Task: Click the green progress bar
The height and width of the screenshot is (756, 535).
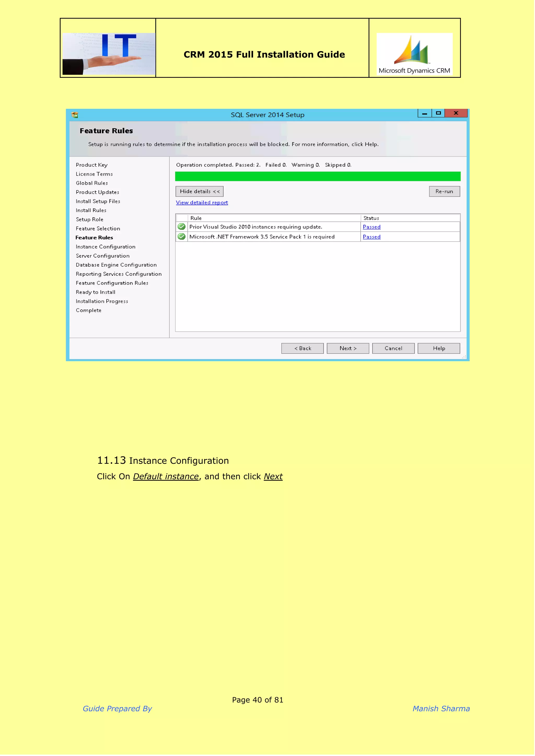Action: click(x=318, y=177)
